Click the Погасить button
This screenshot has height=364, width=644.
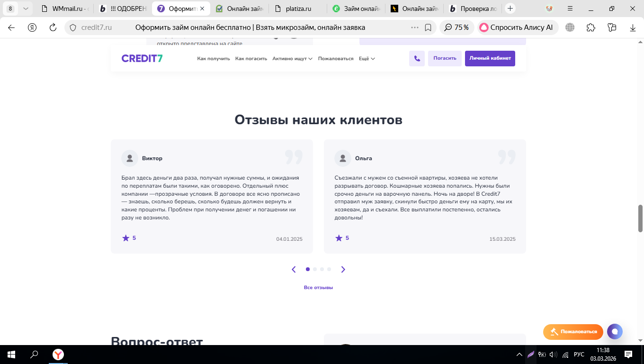445,58
